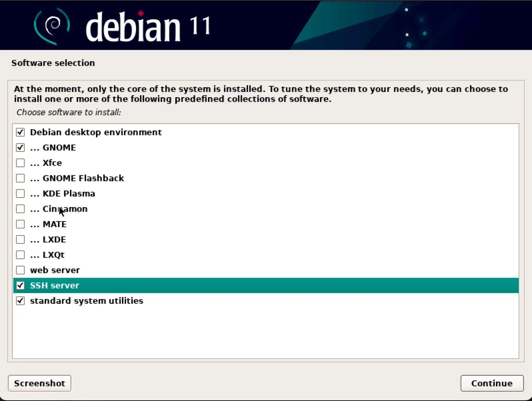The width and height of the screenshot is (532, 401).
Task: Enable the MATE checkbox
Action: coord(20,224)
